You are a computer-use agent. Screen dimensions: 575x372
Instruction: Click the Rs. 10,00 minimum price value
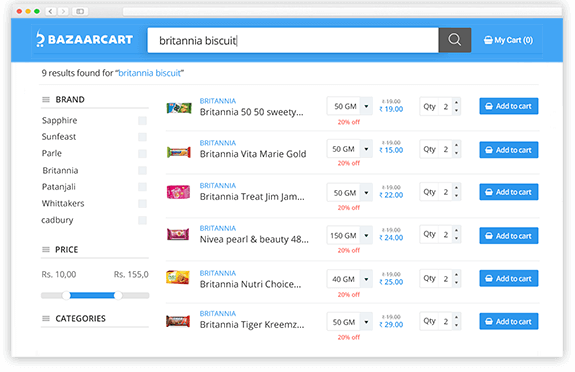tap(59, 274)
